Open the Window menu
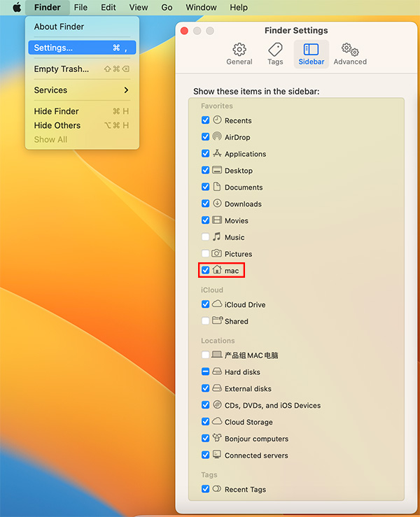Viewport: 420px width, 517px height. [x=201, y=7]
